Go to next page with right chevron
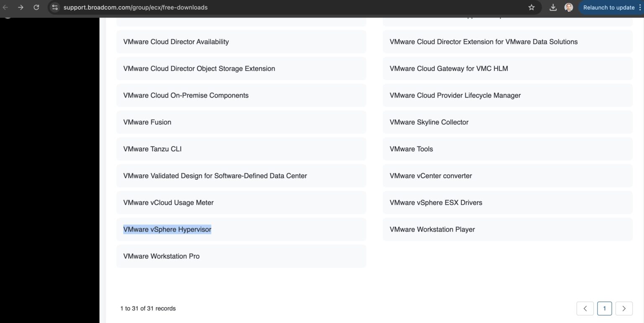Viewport: 644px width, 323px height. point(623,308)
